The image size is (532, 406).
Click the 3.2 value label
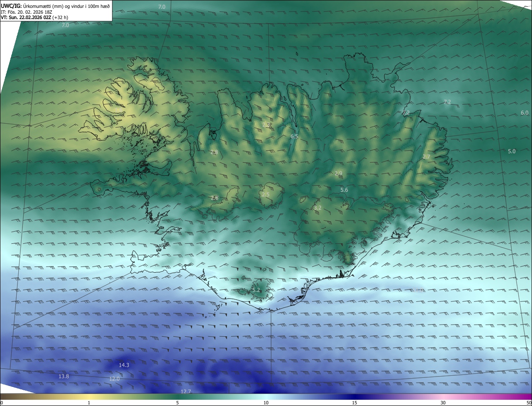coord(318,208)
